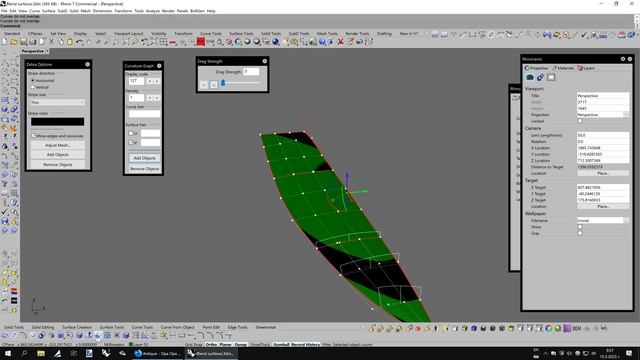Click the Camera Location Place button

coord(603,173)
